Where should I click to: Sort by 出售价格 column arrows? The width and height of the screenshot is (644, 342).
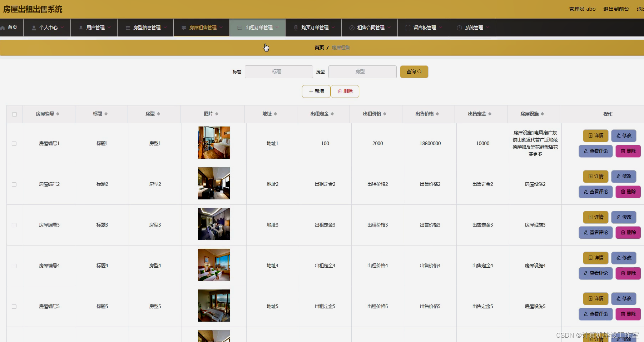(437, 114)
